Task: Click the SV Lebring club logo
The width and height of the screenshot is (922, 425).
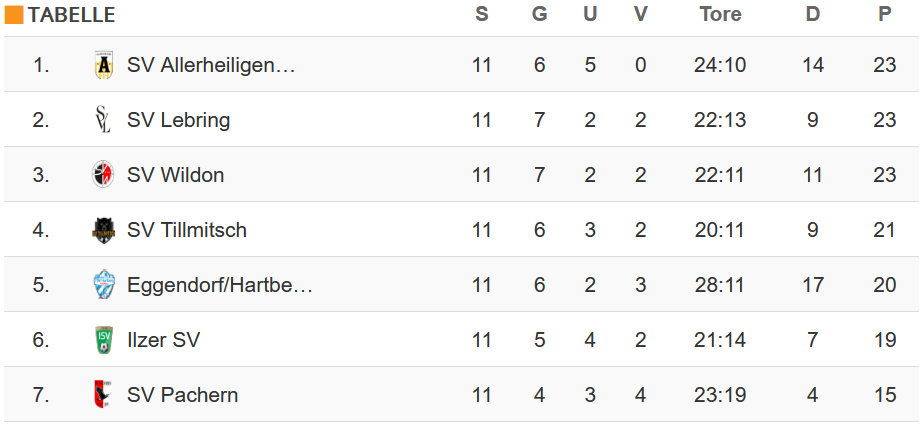Action: click(x=103, y=120)
